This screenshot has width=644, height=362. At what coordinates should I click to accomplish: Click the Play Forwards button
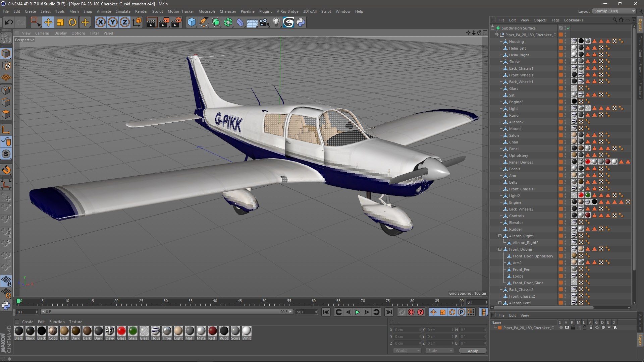(x=357, y=312)
